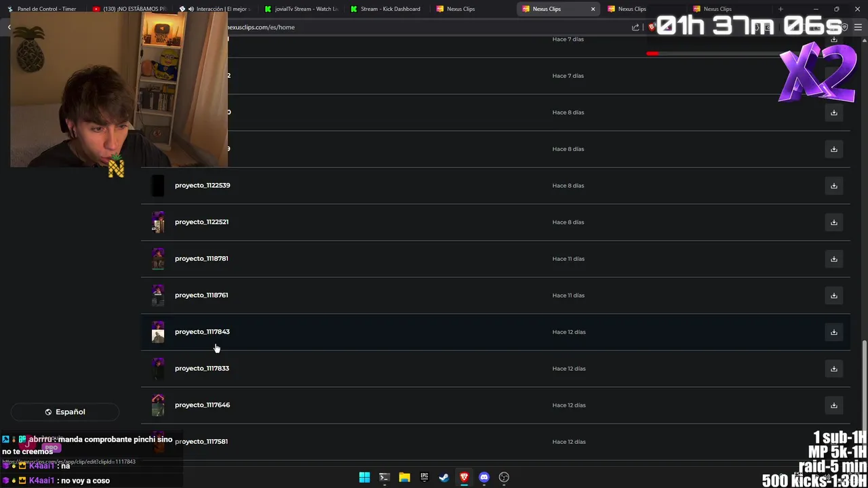
Task: Open Terminal from the taskbar
Action: 384,477
